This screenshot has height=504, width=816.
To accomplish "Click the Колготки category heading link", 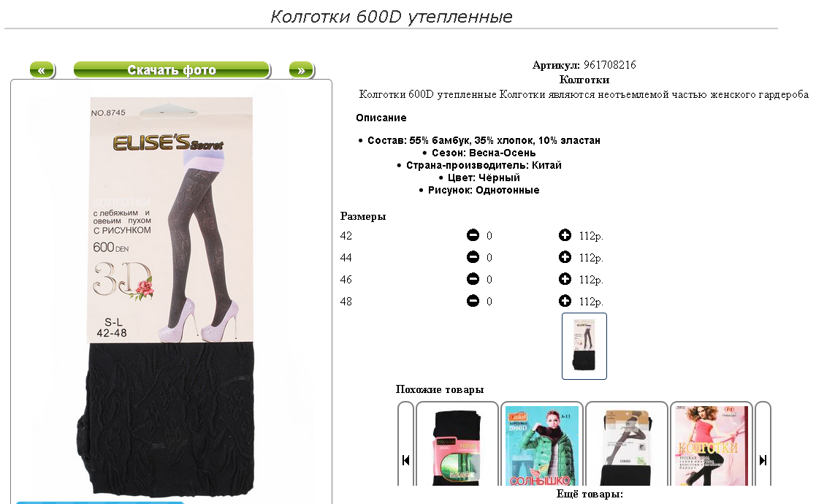I will [584, 80].
